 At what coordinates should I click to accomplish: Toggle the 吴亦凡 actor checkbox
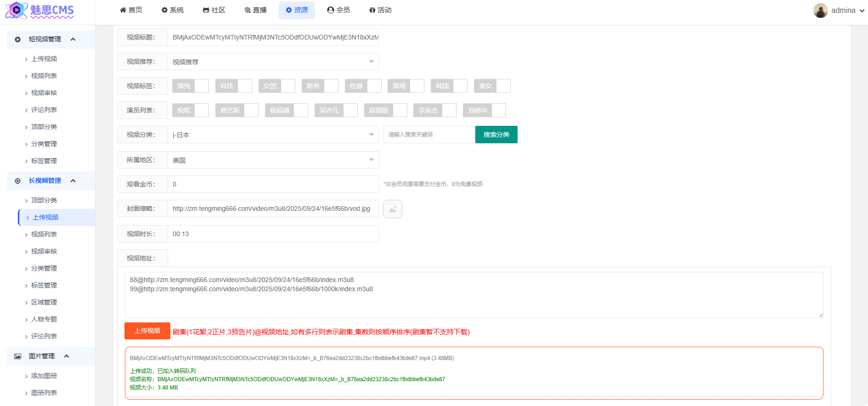[336, 110]
